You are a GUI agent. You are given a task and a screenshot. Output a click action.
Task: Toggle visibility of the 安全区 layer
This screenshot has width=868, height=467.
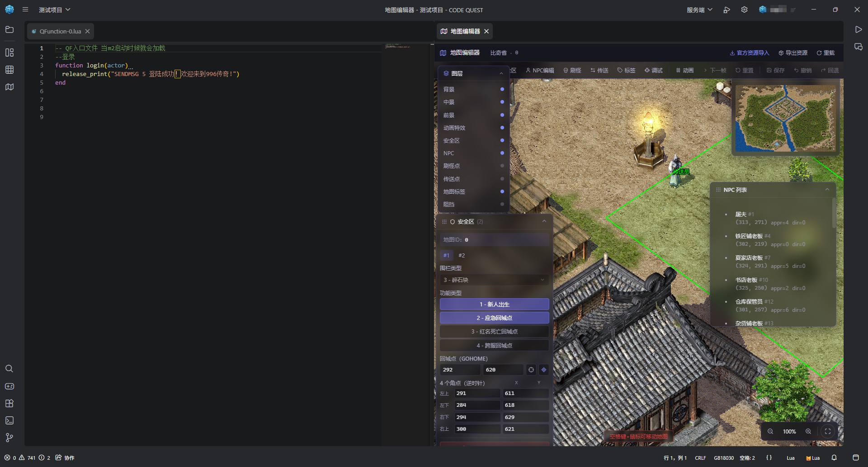[502, 140]
